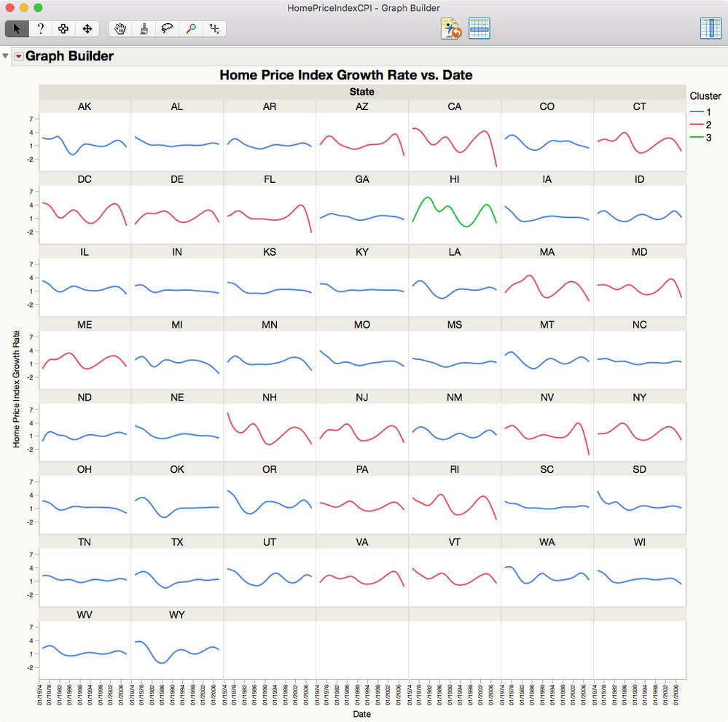Select the Cluster legend title
The image size is (728, 722).
pos(705,96)
